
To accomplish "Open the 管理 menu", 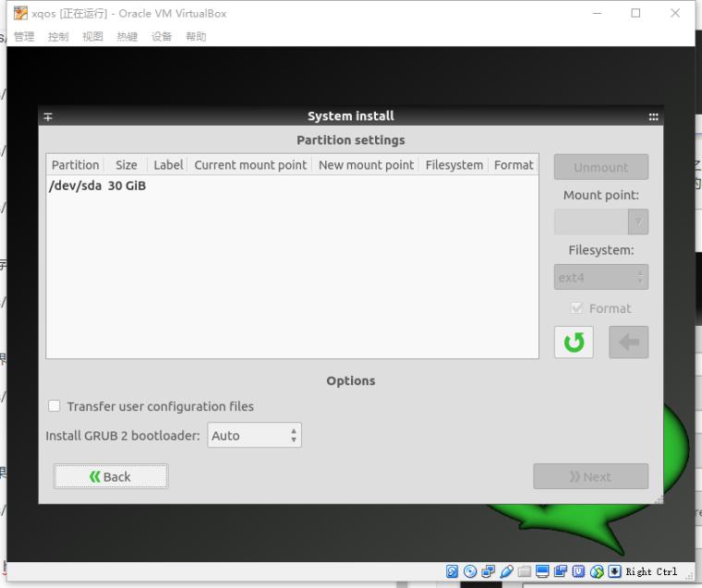I will click(24, 36).
